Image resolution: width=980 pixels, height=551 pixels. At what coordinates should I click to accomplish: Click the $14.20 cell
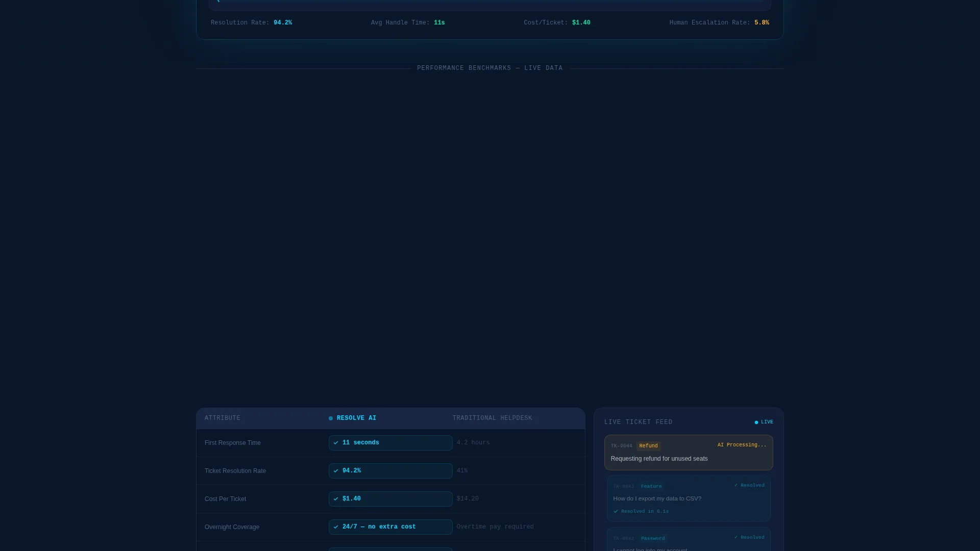click(x=468, y=499)
